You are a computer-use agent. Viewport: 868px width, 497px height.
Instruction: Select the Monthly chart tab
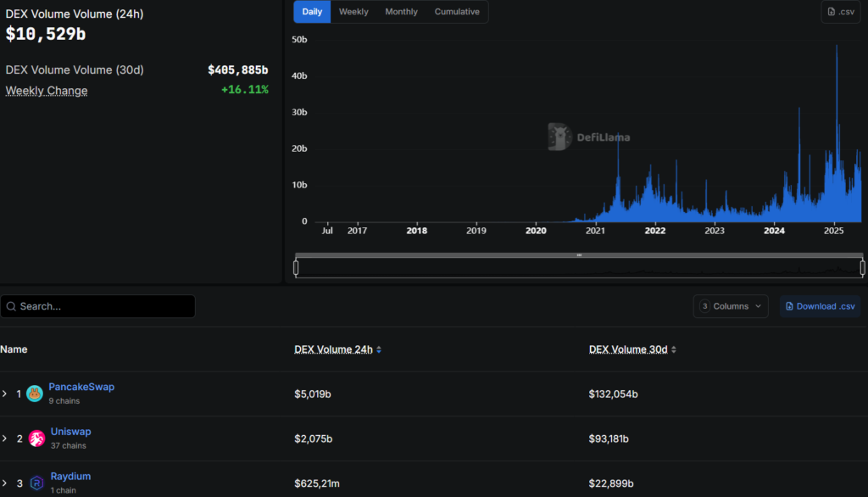tap(401, 12)
